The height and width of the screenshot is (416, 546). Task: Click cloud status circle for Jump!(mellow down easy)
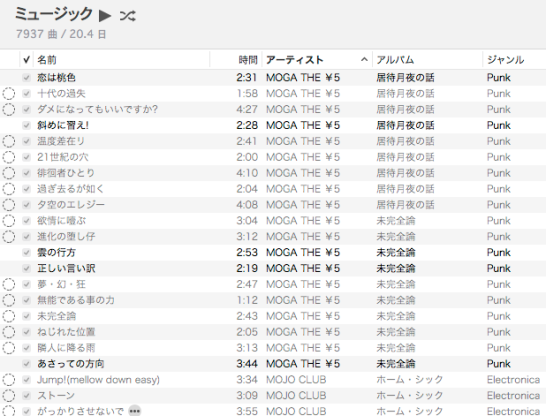(9, 380)
